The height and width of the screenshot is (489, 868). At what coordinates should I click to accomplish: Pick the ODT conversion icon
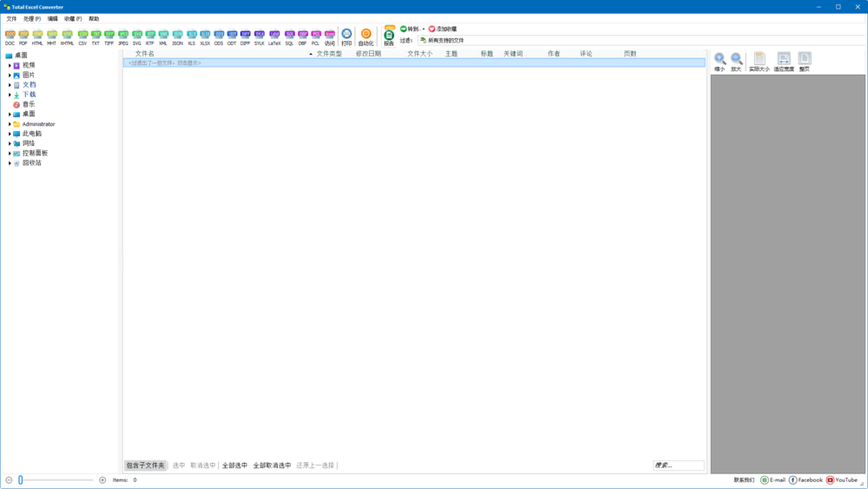pyautogui.click(x=232, y=37)
